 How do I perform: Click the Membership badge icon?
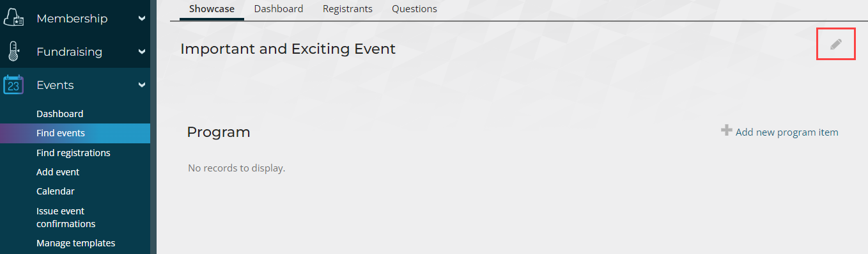click(13, 18)
